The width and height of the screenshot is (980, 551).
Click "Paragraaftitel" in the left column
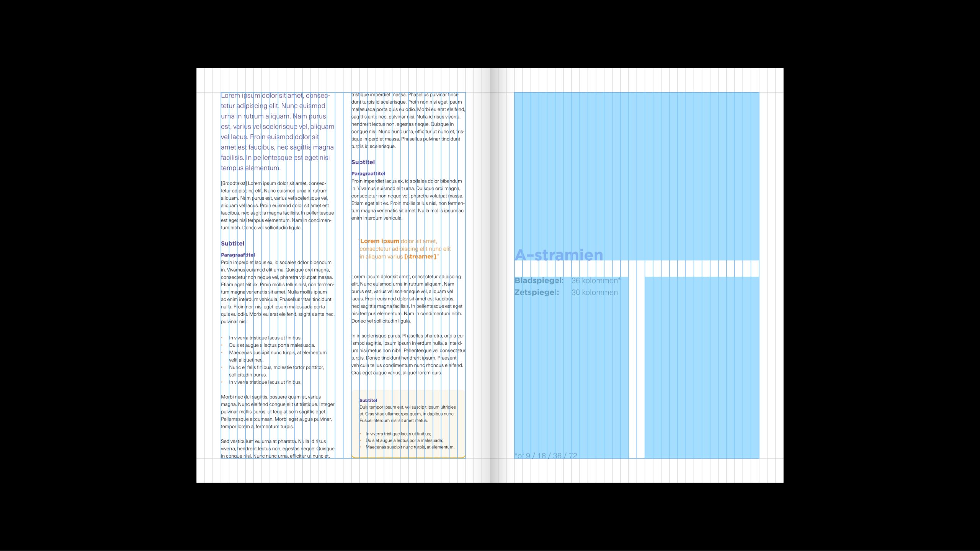[x=238, y=255]
